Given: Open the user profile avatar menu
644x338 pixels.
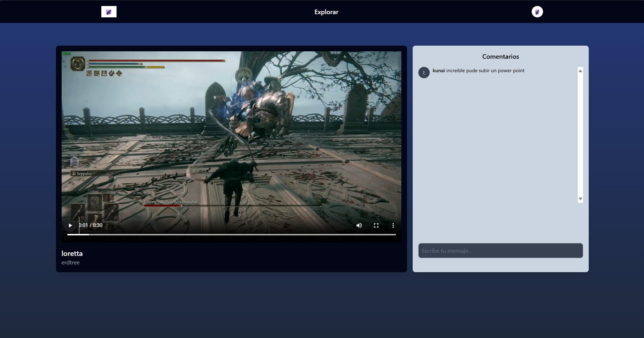Looking at the screenshot, I should point(537,12).
